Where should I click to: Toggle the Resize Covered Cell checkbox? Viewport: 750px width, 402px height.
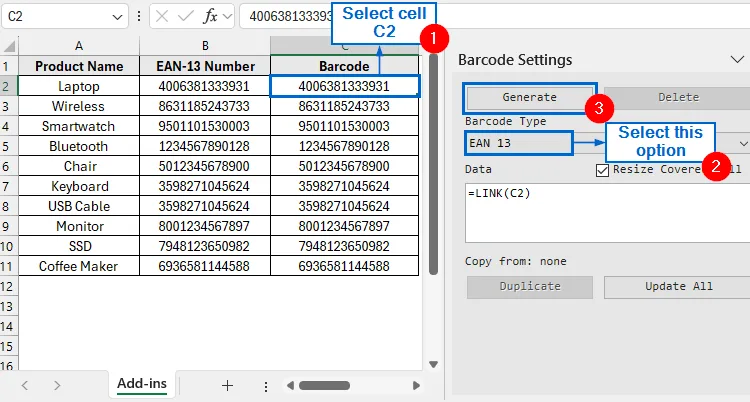[602, 170]
